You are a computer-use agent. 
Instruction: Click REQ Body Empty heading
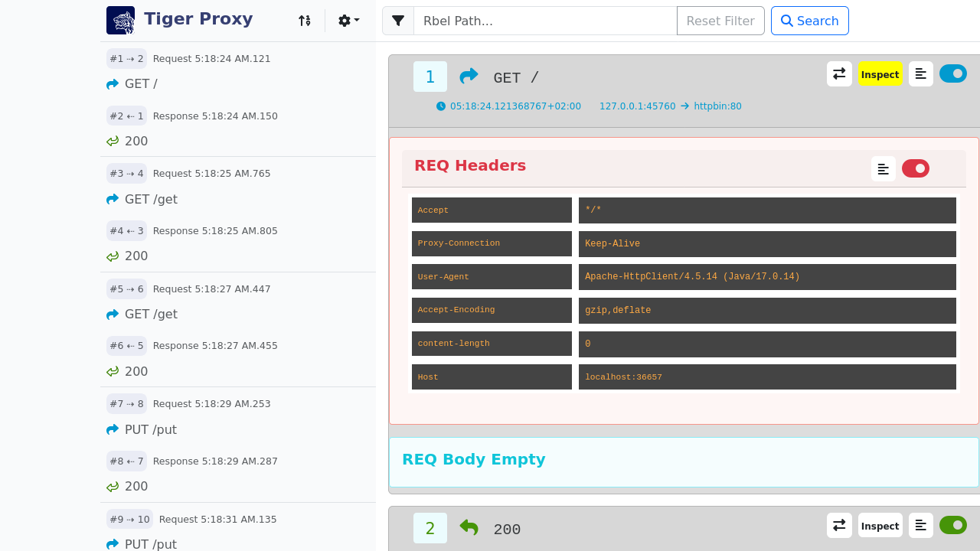[474, 460]
